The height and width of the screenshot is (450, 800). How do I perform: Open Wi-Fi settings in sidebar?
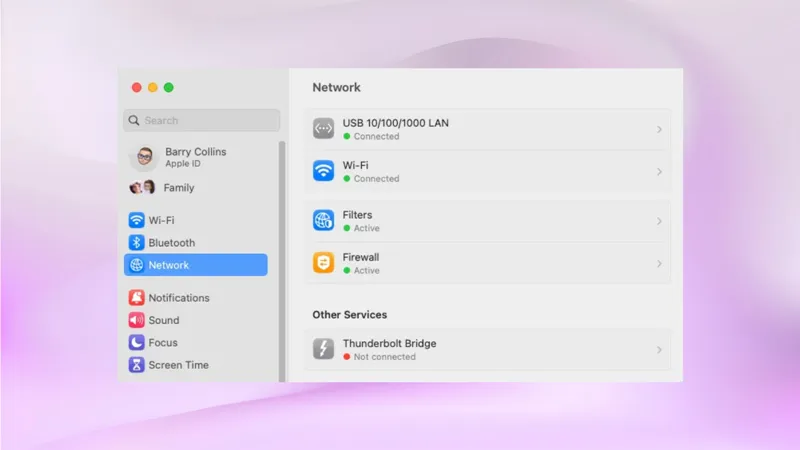[x=195, y=220]
